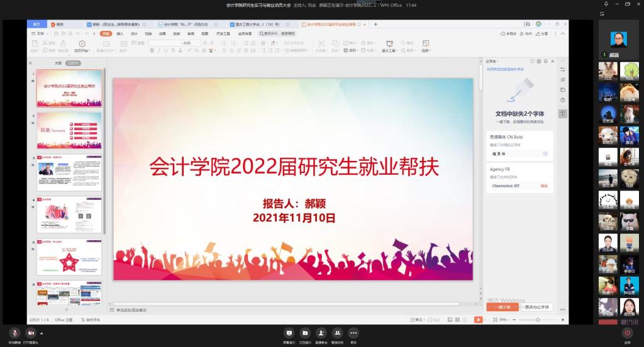Click the orange slideshow play button in status bar
The image size is (644, 347).
[478, 320]
